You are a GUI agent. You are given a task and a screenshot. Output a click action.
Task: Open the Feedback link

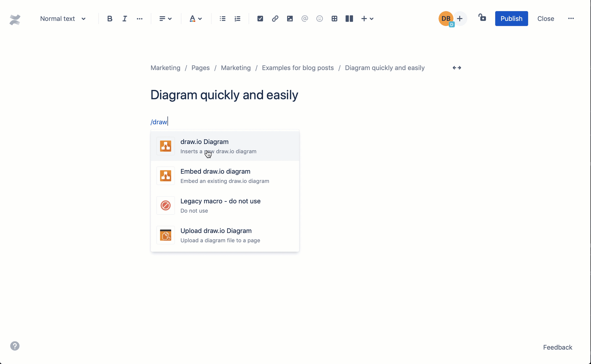(557, 347)
